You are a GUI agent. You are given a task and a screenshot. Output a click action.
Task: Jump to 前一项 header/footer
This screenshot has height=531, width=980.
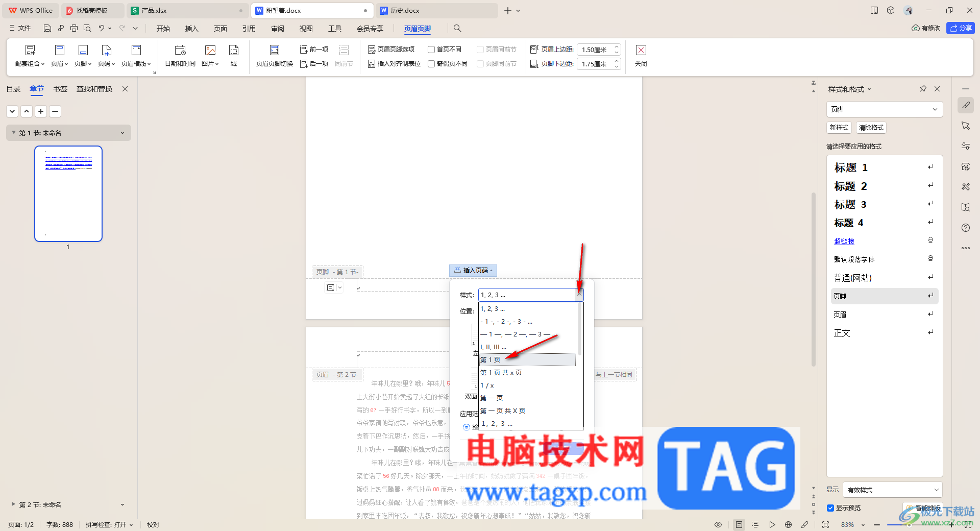coord(314,50)
